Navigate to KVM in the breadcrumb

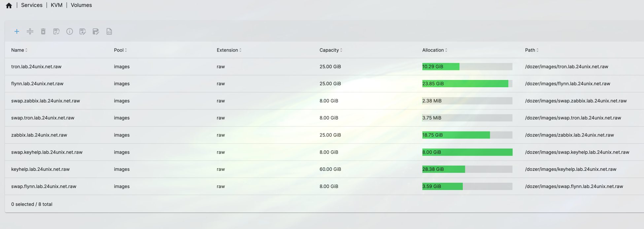pyautogui.click(x=56, y=5)
